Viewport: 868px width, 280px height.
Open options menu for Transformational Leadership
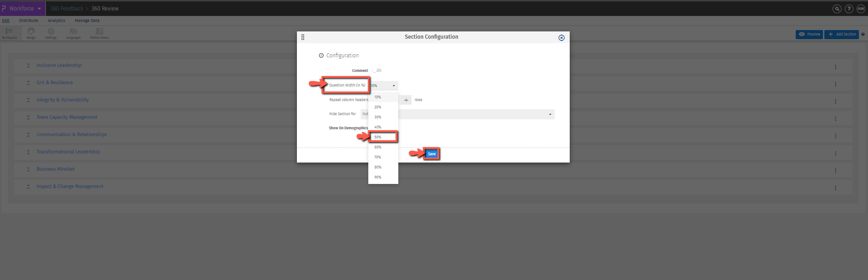(x=835, y=153)
